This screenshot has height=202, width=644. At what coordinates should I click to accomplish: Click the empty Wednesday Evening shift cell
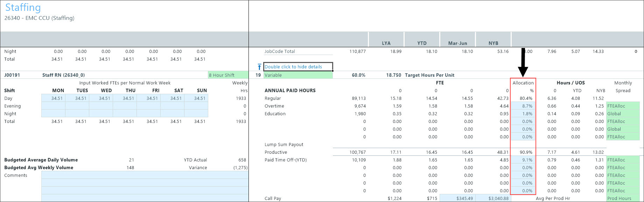pos(101,106)
